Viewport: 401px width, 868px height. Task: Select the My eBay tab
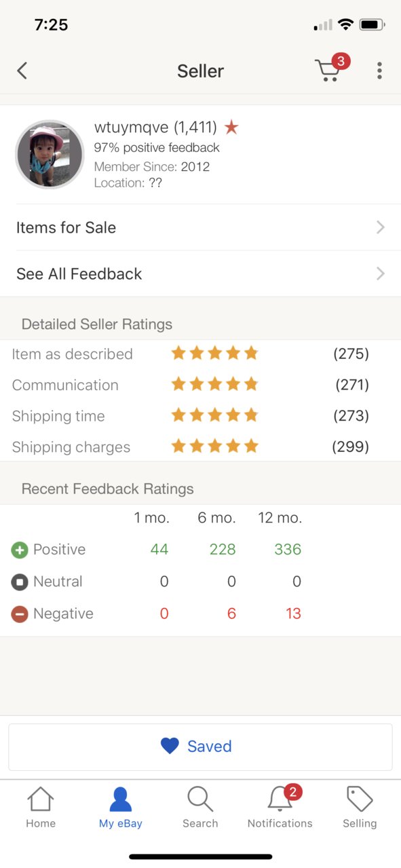pyautogui.click(x=121, y=808)
